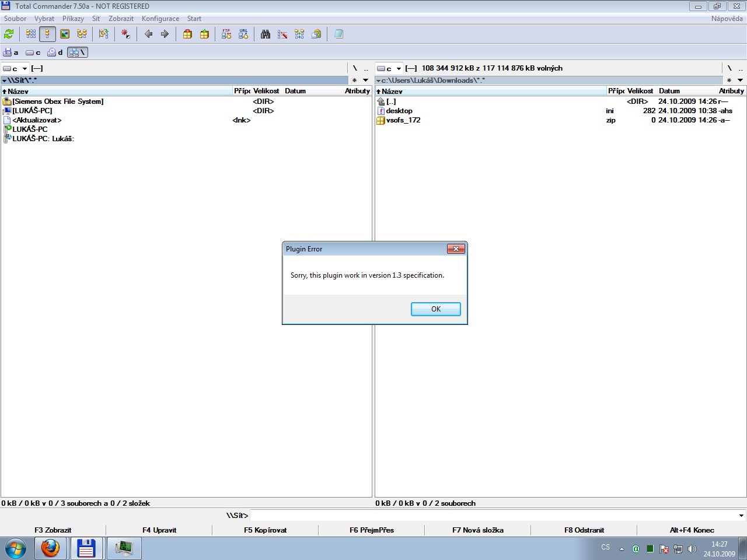
Task: Click the Windows Start orb
Action: [16, 548]
